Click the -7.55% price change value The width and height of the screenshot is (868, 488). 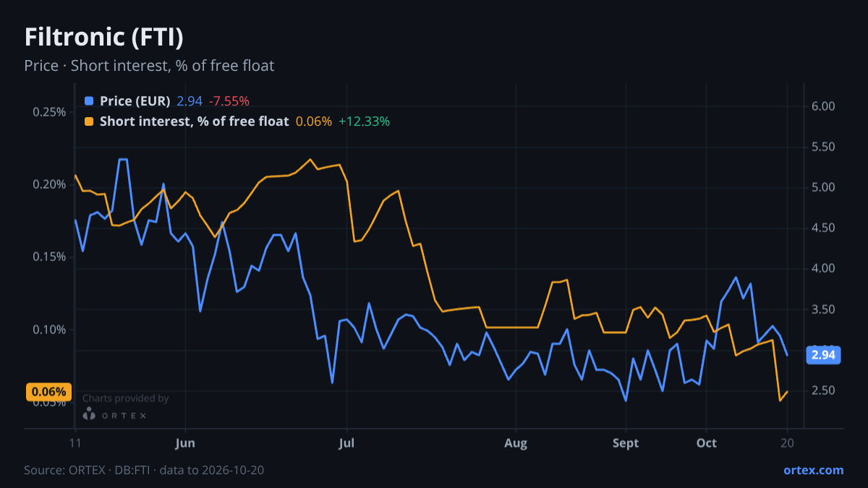[229, 101]
